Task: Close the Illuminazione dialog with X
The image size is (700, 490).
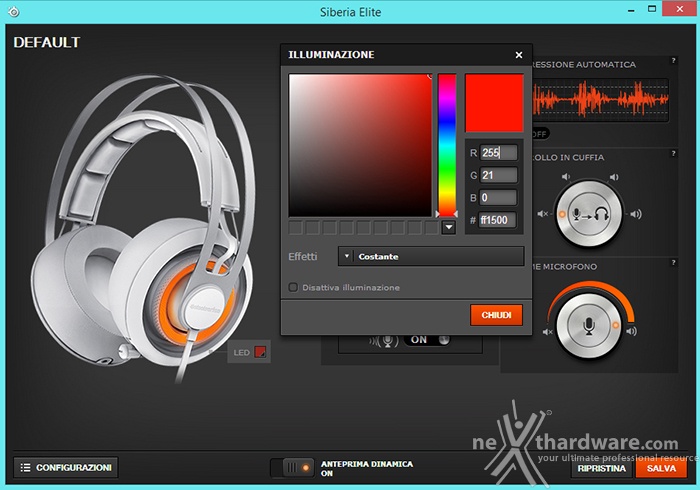Action: coord(519,55)
